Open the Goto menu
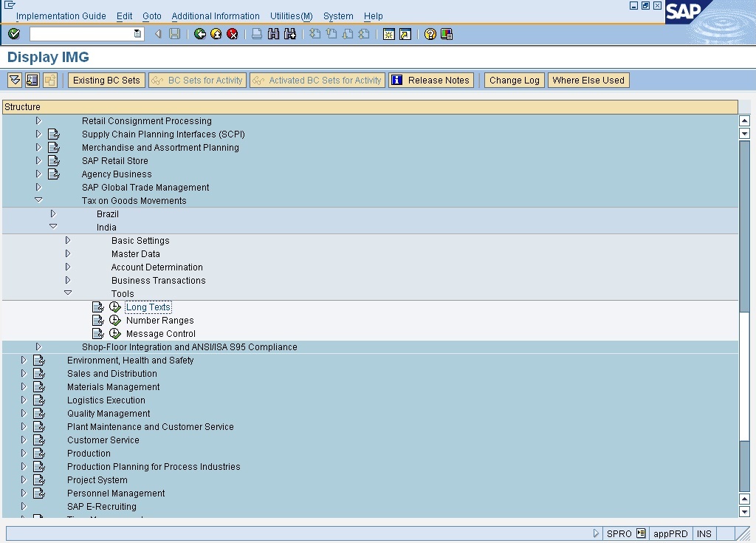Viewport: 756px width, 543px height. click(152, 16)
